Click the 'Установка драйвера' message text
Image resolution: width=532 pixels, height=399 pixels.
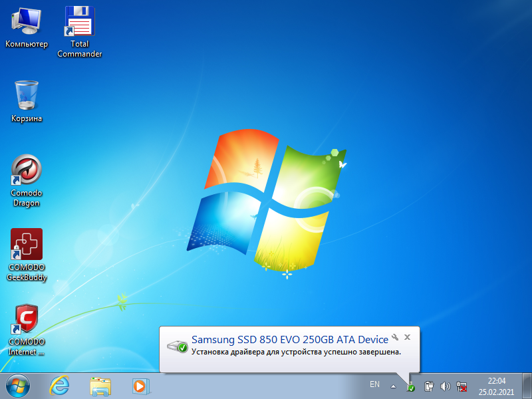(x=296, y=352)
